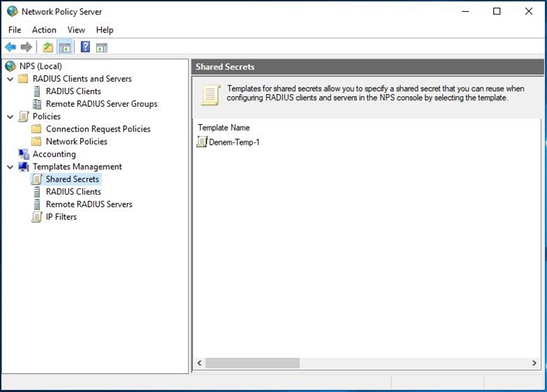This screenshot has height=392, width=547.
Task: Open the View menu
Action: [76, 30]
